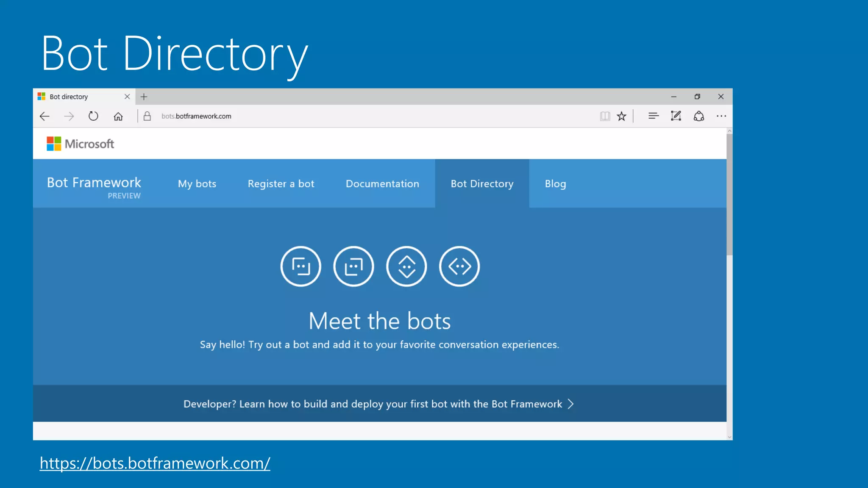Click the diamond-shaped bot icon
Image resolution: width=868 pixels, height=488 pixels.
(x=406, y=266)
